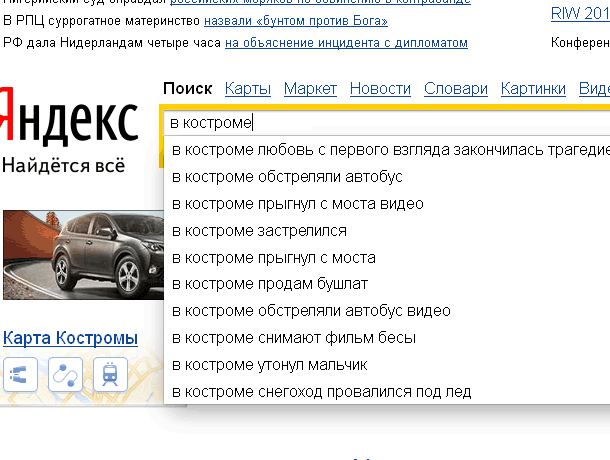Open news link 'на объяснение инцидента с дипломатом'
Viewport: 610px width, 460px height.
346,42
